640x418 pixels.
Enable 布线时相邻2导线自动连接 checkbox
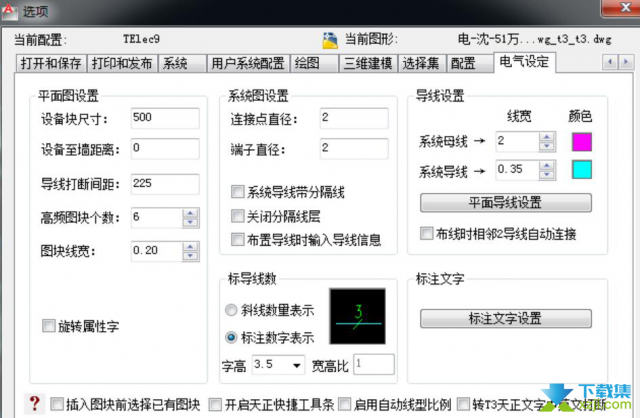[427, 233]
